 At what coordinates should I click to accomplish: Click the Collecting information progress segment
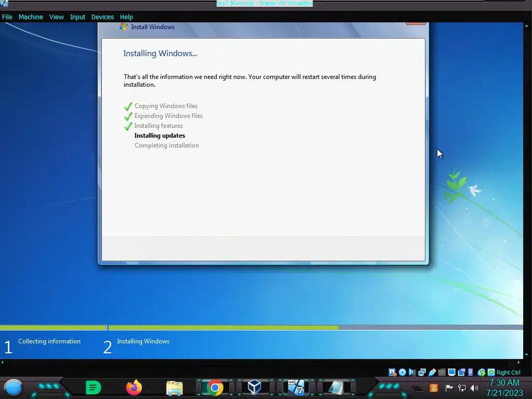tap(53, 327)
